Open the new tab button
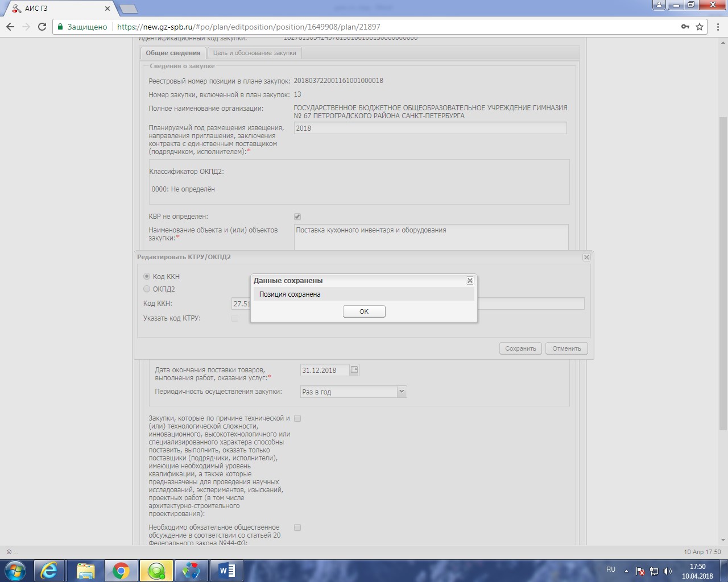 coord(129,9)
